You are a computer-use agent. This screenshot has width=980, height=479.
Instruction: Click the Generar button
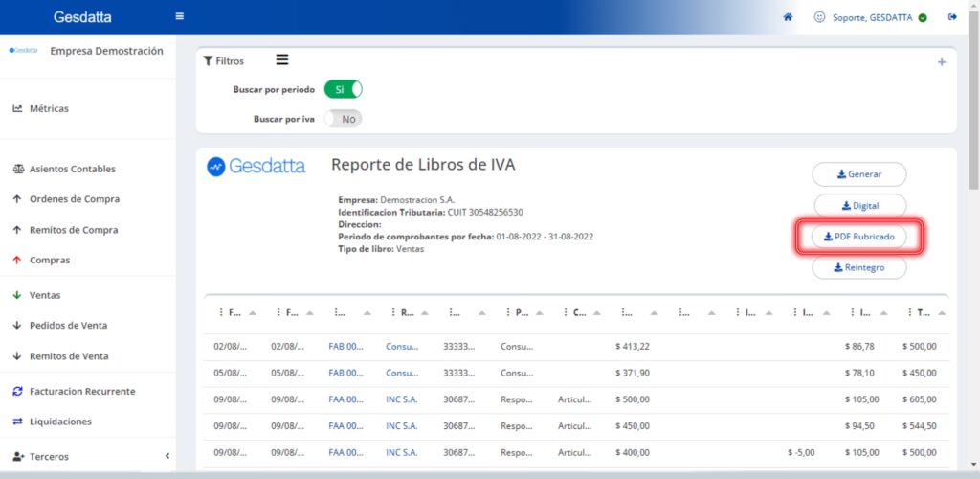pos(858,174)
